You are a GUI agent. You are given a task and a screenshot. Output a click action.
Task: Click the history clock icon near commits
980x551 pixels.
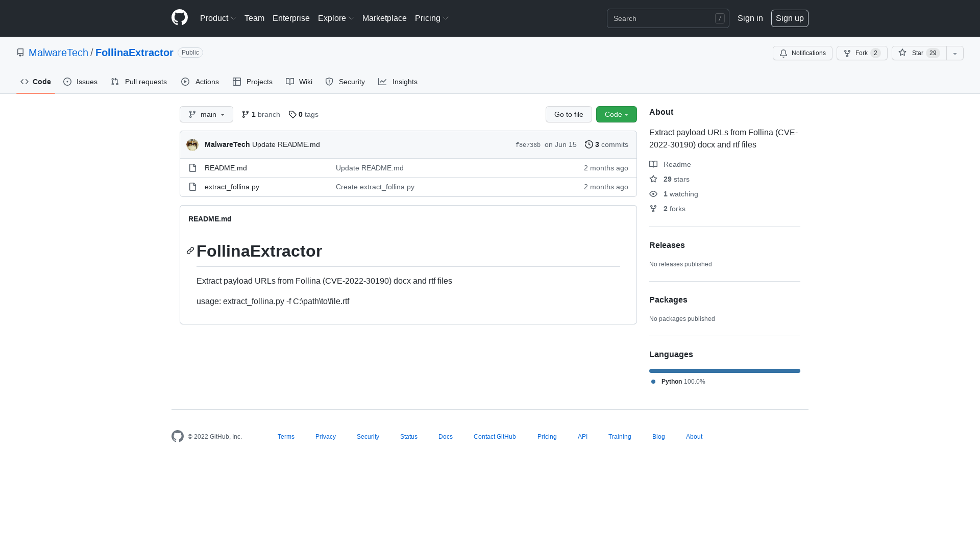click(x=589, y=144)
